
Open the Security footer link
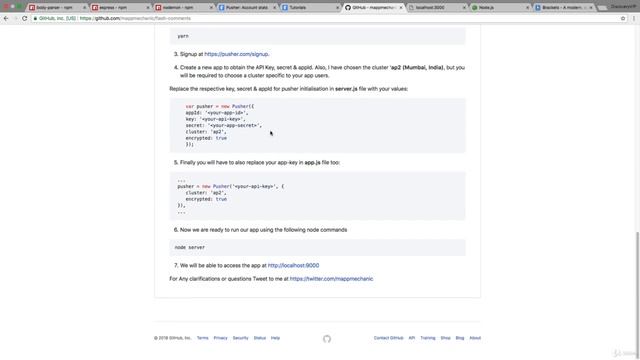[x=240, y=338]
